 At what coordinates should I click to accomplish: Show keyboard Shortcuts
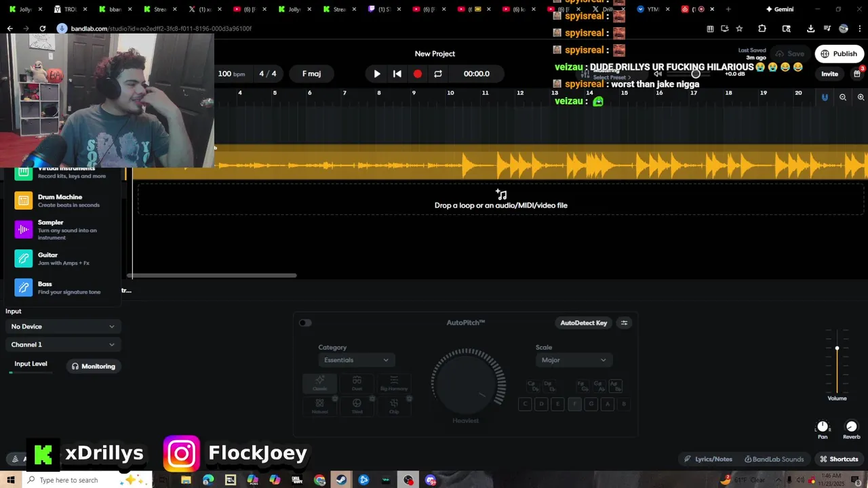point(839,459)
